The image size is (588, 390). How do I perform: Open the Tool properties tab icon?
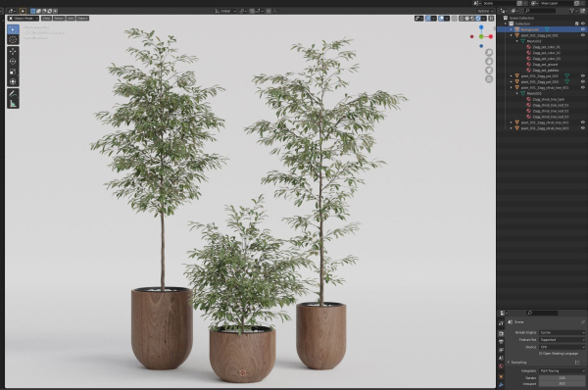(502, 323)
